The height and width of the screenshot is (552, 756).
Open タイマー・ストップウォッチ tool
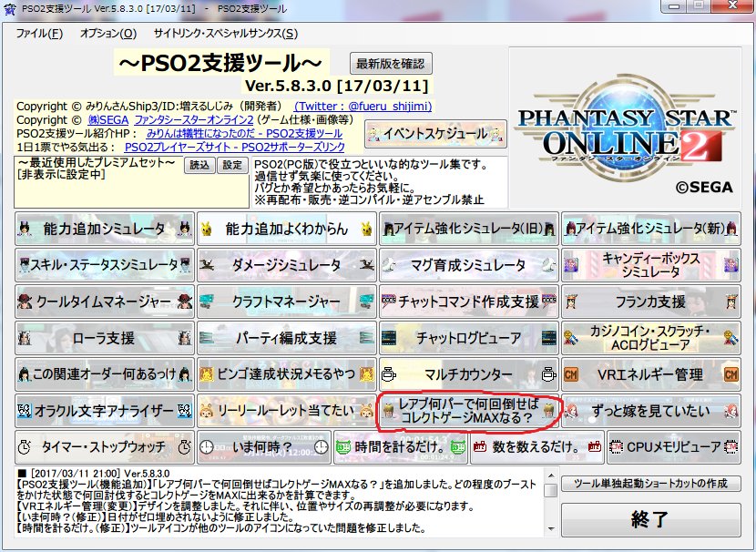coord(105,447)
